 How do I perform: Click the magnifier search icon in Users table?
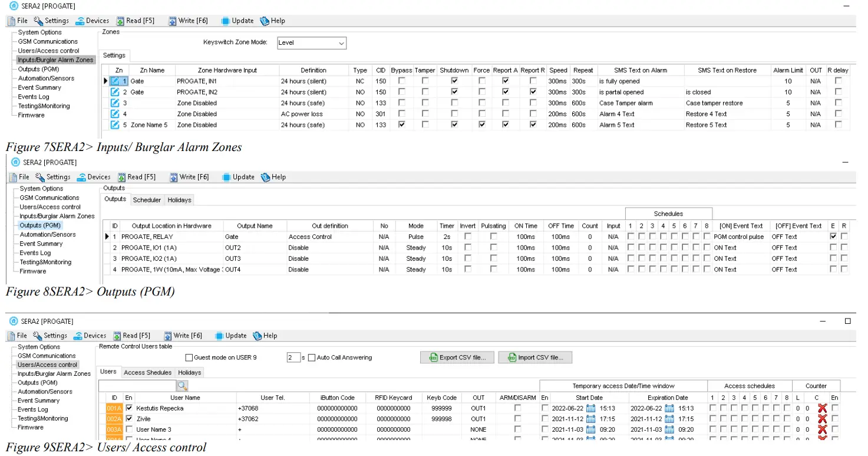(x=182, y=386)
